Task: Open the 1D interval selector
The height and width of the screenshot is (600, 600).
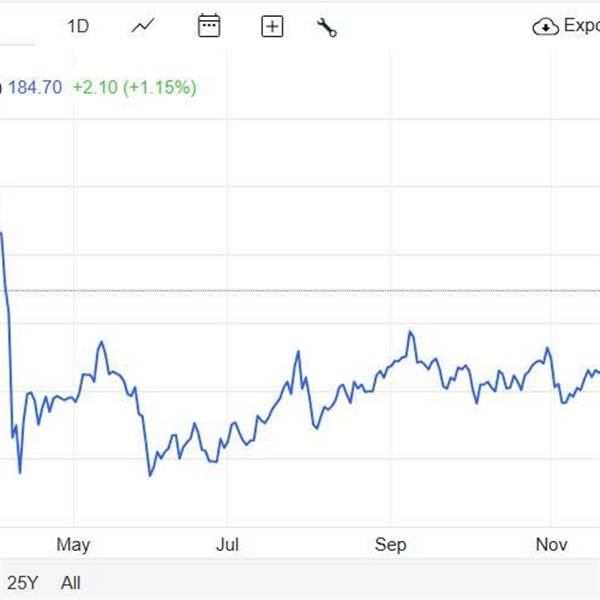Action: pos(78,26)
